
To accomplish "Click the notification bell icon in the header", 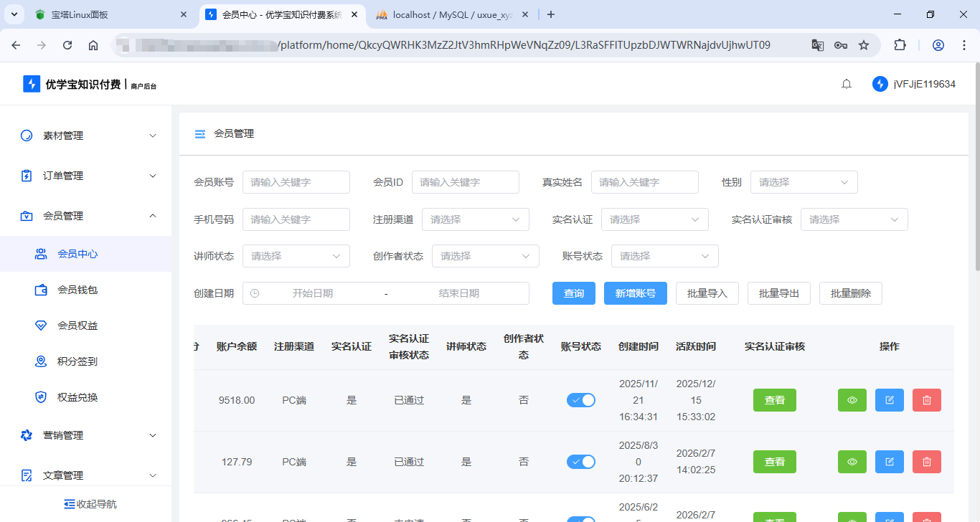I will click(846, 83).
